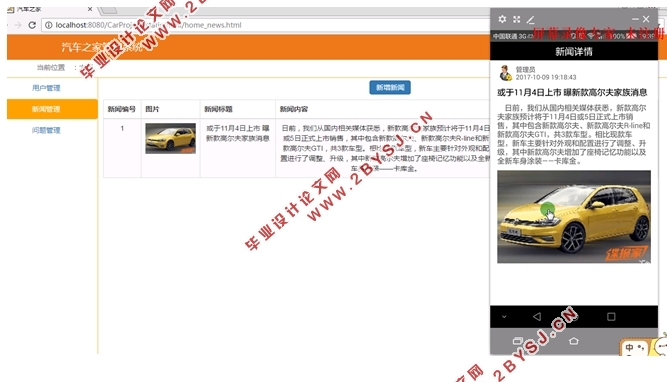Click the 汽车之家 header title

coord(102,47)
